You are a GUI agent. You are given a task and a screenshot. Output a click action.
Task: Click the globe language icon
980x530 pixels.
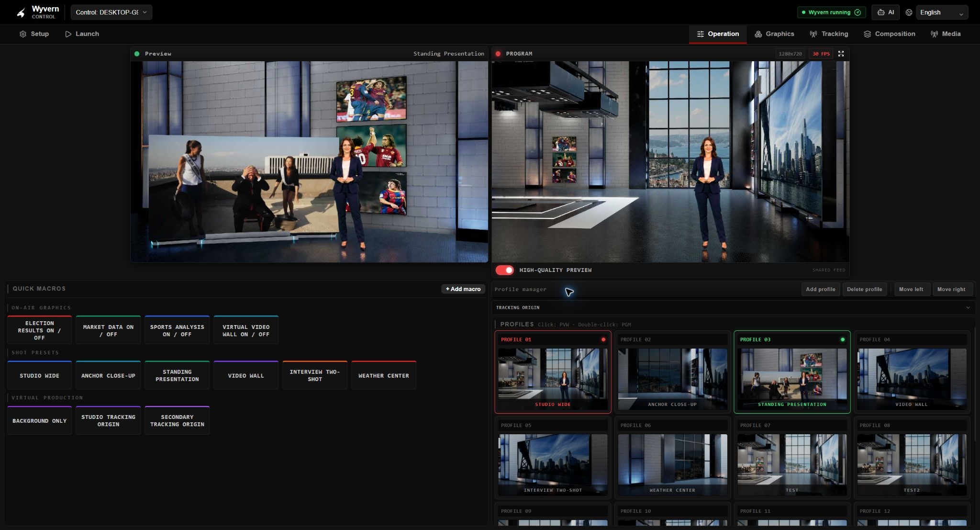point(909,12)
